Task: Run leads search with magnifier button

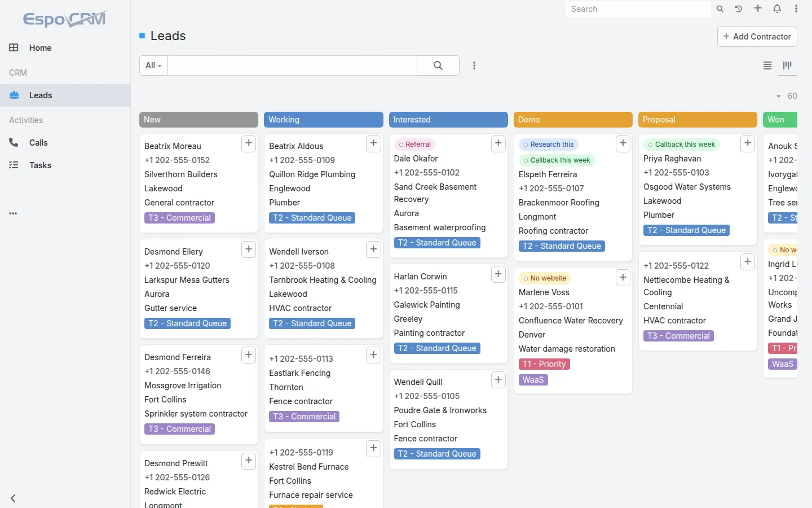Action: click(x=438, y=65)
